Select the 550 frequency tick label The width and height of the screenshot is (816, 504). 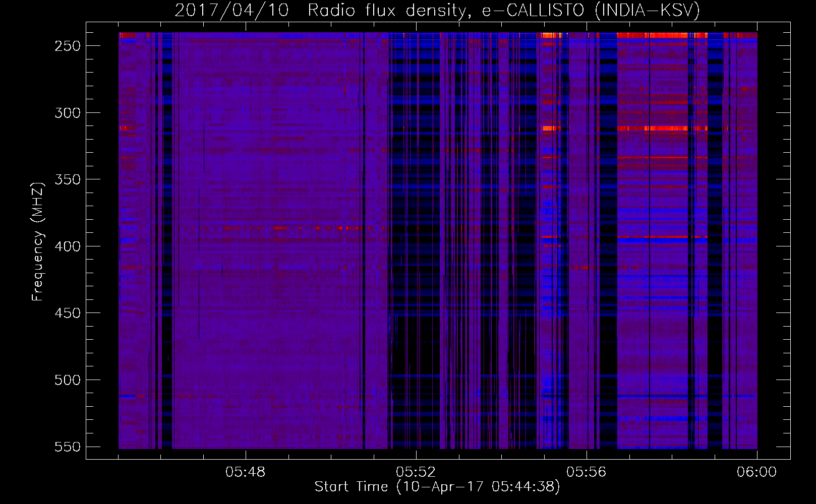[68, 447]
